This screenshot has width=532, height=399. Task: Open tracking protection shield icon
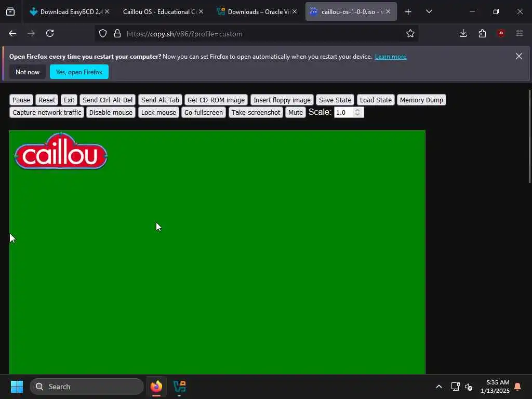[103, 34]
